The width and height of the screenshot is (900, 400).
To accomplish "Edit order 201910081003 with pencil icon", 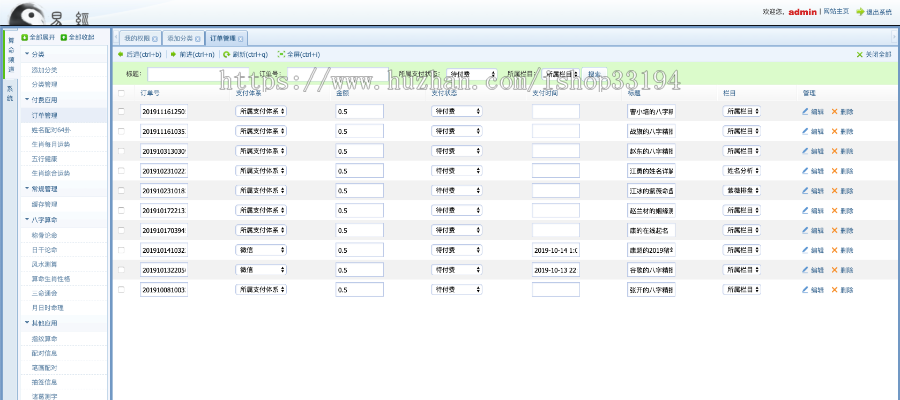I will click(805, 290).
